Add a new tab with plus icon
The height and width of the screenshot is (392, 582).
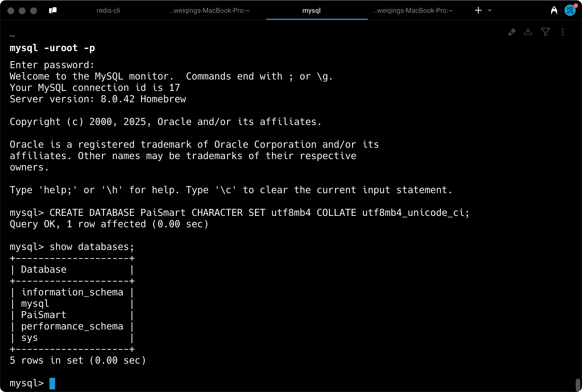(x=478, y=11)
